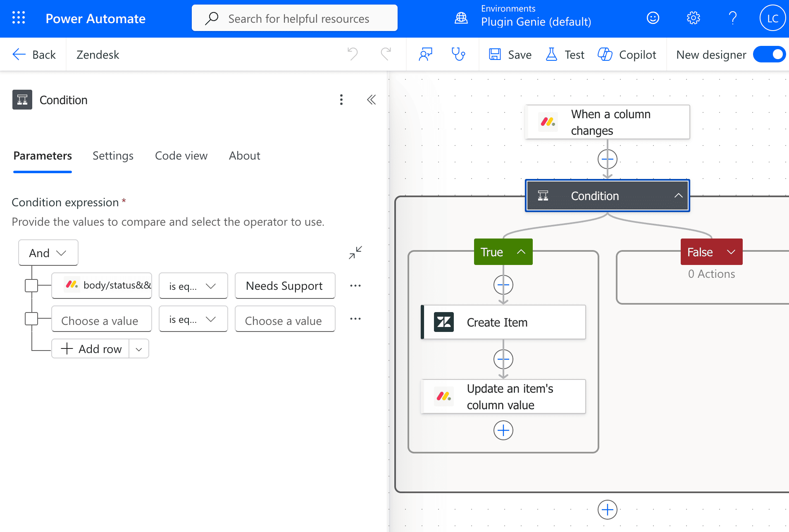Viewport: 789px width, 532px height.
Task: Check the box for the body/status row
Action: click(x=31, y=286)
